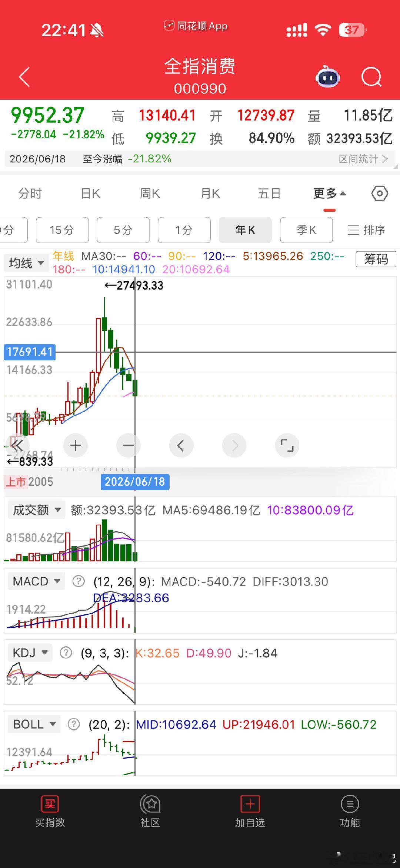Tap the current price 9952.37
Screen dimensions: 400x868
(47, 115)
